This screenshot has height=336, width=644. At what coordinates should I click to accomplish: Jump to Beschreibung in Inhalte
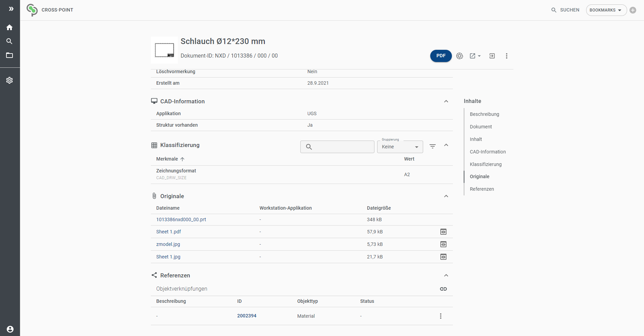pyautogui.click(x=484, y=114)
